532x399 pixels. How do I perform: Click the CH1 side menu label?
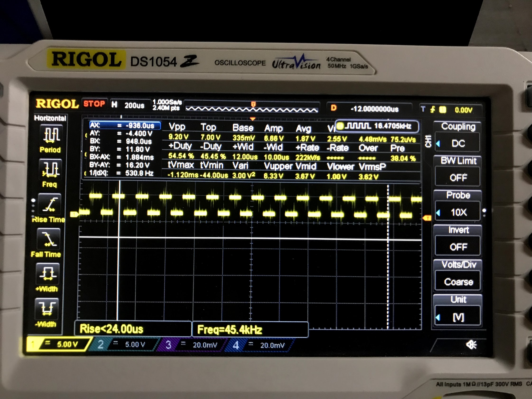tap(428, 141)
